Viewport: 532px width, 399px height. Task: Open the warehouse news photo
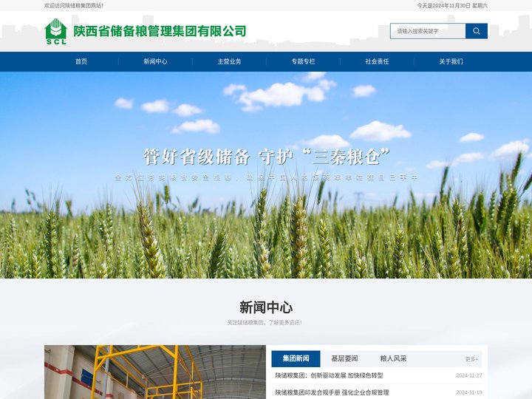tap(155, 372)
